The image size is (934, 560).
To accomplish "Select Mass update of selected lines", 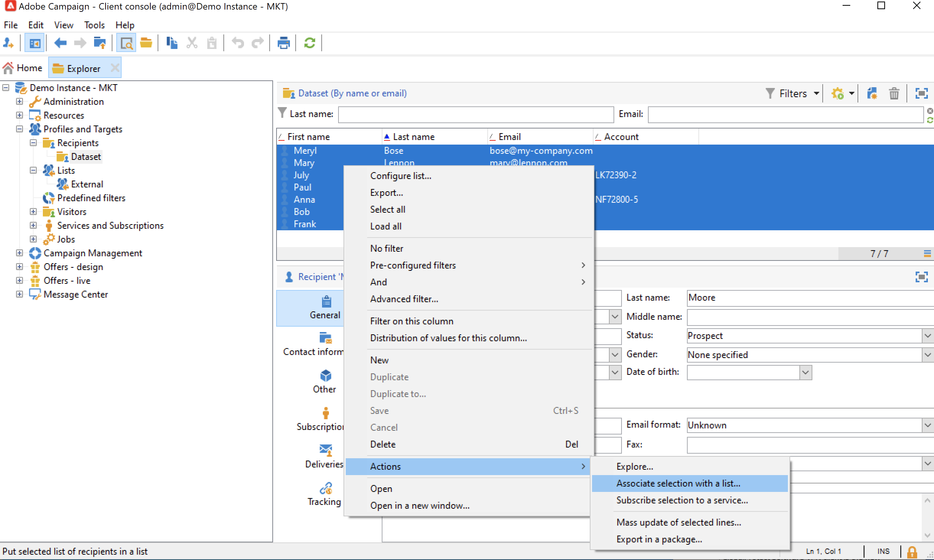I will click(679, 523).
